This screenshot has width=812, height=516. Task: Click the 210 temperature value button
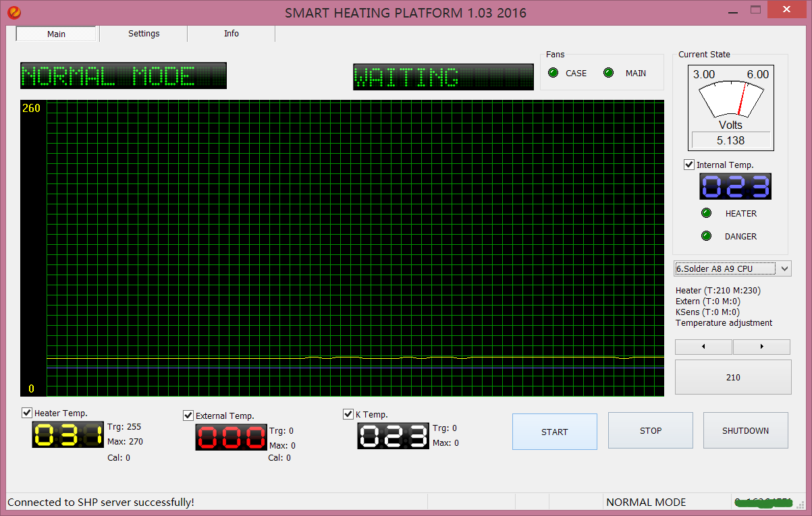click(x=733, y=377)
